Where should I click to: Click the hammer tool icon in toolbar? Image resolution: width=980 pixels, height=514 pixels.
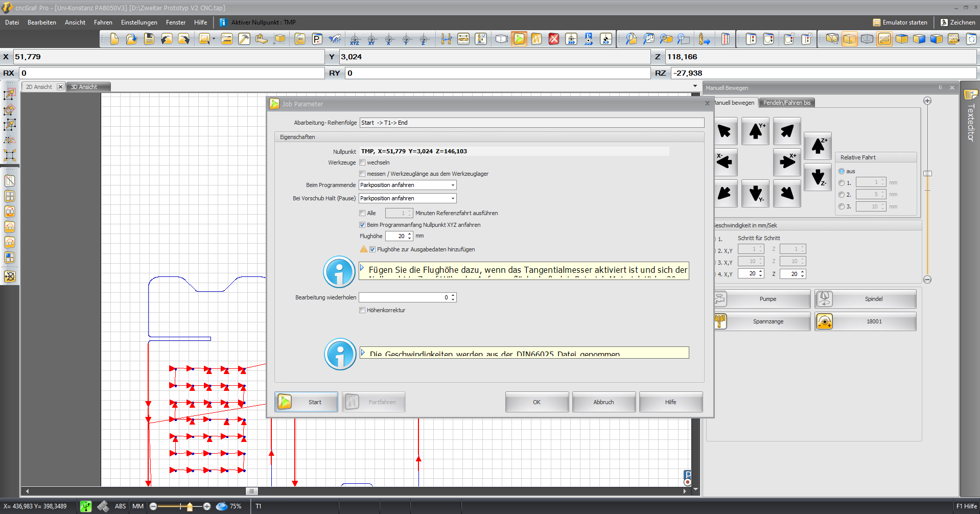pyautogui.click(x=244, y=39)
